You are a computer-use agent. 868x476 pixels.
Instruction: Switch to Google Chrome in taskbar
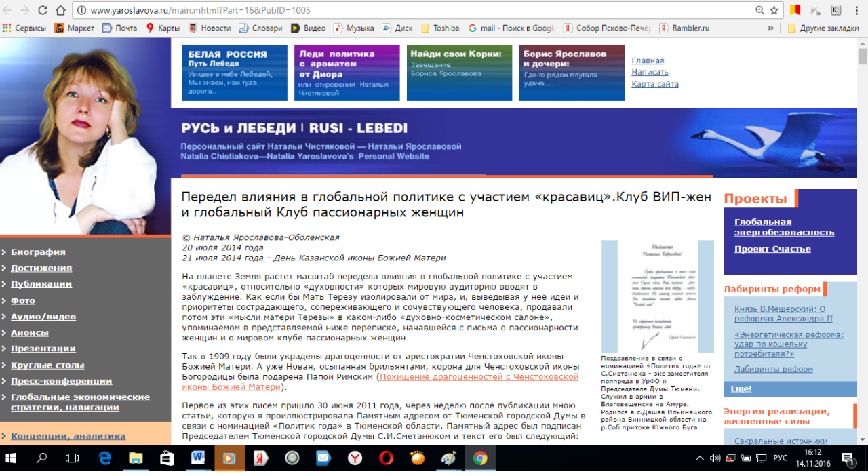point(480,458)
